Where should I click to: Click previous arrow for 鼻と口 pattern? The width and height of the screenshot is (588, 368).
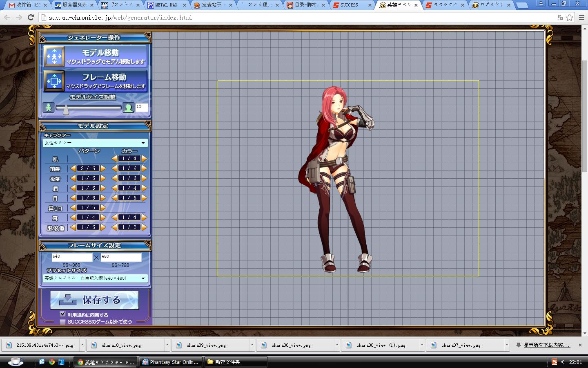(73, 208)
